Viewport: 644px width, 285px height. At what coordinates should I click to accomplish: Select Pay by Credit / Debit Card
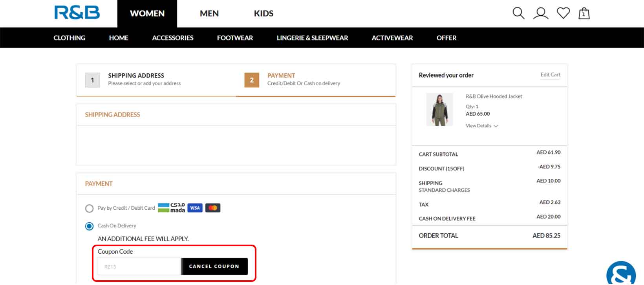coord(89,208)
